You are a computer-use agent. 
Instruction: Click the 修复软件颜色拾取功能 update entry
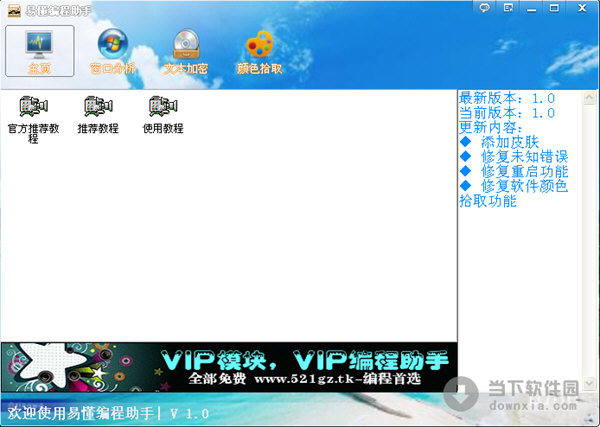(514, 193)
